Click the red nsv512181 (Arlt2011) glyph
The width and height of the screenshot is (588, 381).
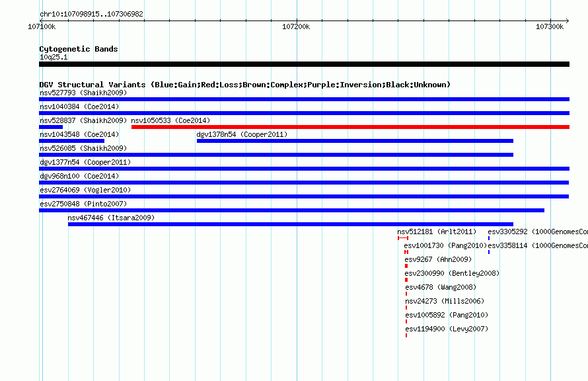pyautogui.click(x=403, y=238)
